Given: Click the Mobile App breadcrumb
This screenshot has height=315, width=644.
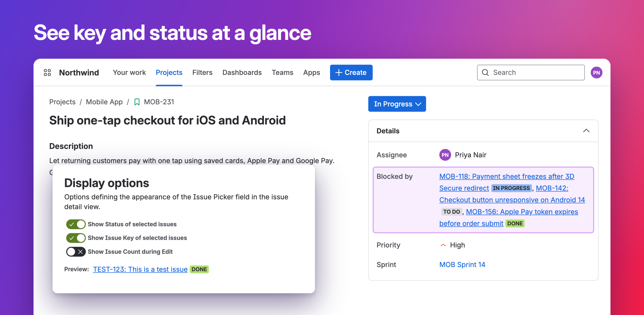Looking at the screenshot, I should [104, 102].
